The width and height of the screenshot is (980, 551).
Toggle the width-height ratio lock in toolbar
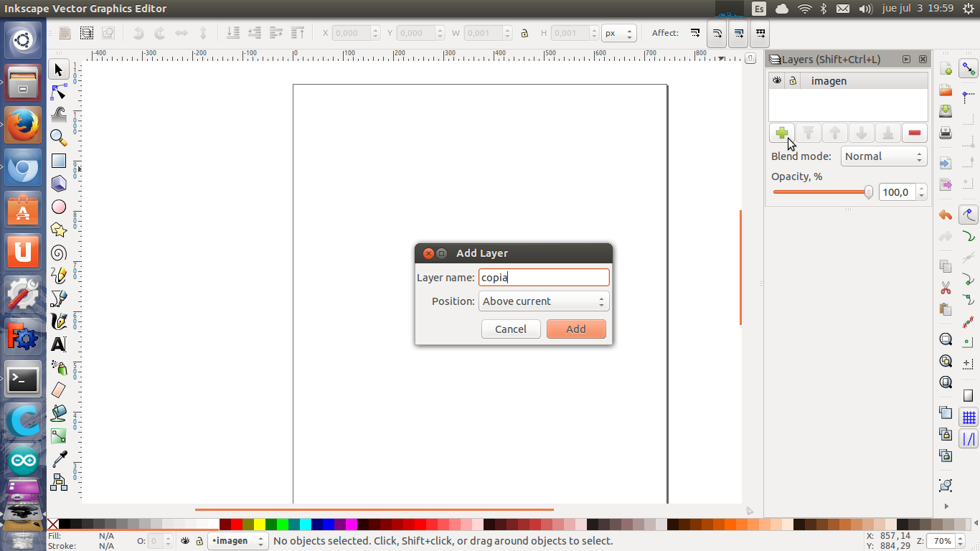click(524, 33)
